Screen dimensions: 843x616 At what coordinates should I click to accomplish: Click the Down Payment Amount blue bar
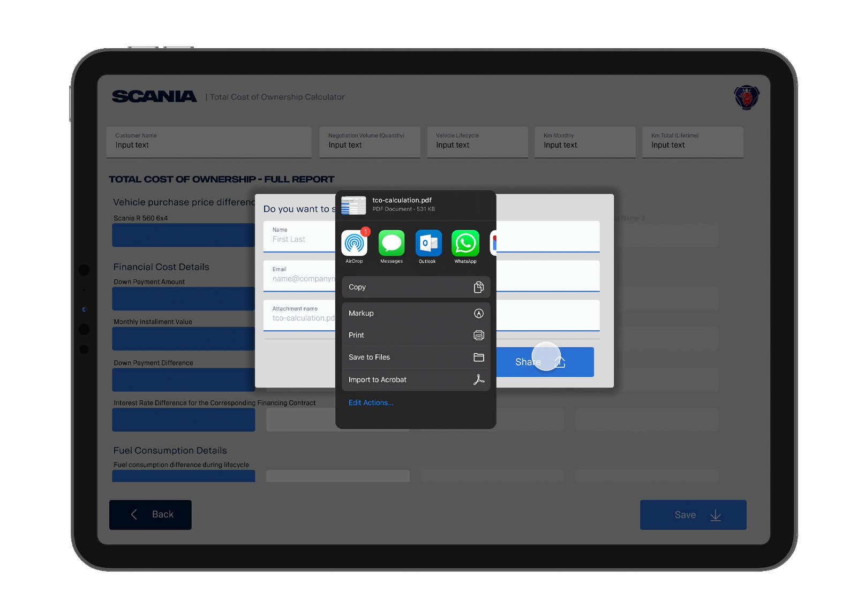[x=184, y=299]
